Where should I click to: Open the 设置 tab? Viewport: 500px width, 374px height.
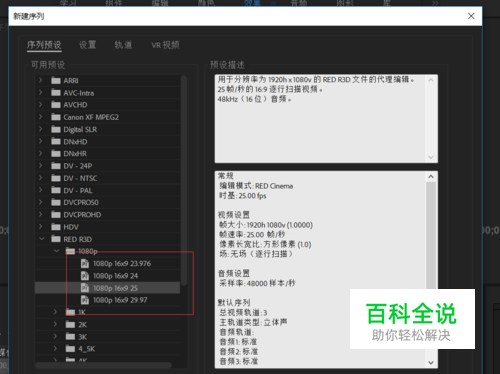point(88,45)
